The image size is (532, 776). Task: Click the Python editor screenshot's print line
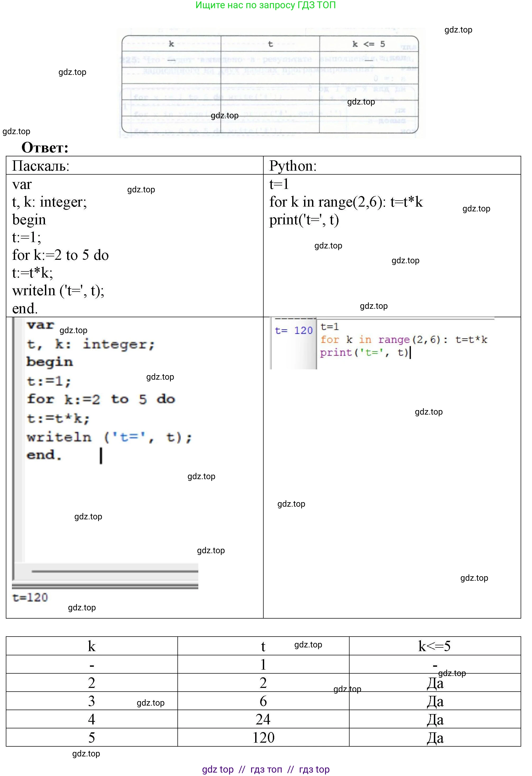tap(364, 353)
